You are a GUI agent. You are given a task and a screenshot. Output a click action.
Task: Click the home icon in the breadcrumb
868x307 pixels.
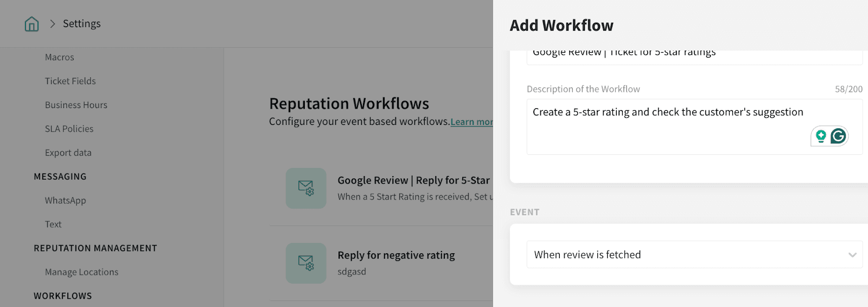tap(31, 24)
